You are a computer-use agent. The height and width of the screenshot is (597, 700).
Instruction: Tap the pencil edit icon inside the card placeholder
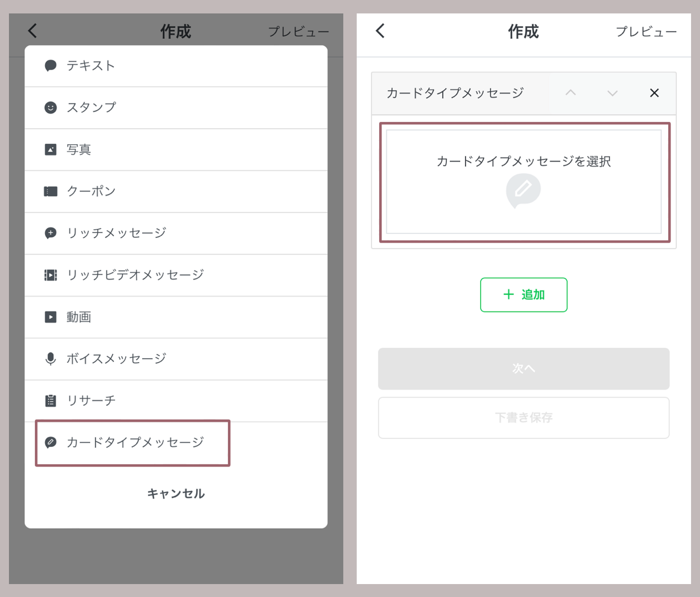pos(523,191)
